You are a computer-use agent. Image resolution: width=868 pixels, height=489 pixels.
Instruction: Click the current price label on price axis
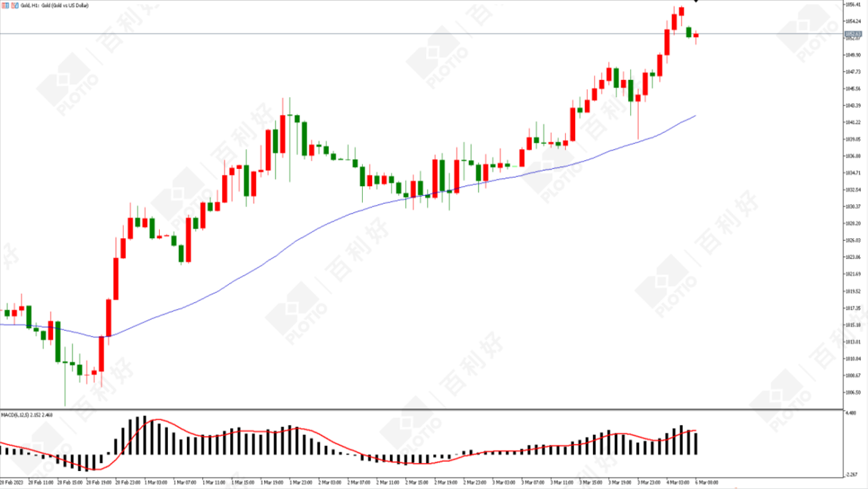pos(853,33)
